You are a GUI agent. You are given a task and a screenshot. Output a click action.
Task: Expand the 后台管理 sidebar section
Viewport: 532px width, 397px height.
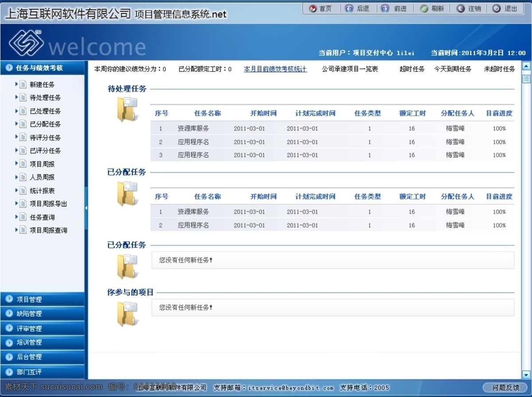tap(42, 357)
